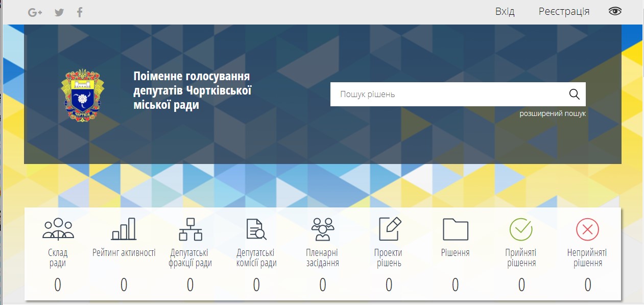The width and height of the screenshot is (644, 305).
Task: Open Склад ради people icon
Action: [x=58, y=229]
